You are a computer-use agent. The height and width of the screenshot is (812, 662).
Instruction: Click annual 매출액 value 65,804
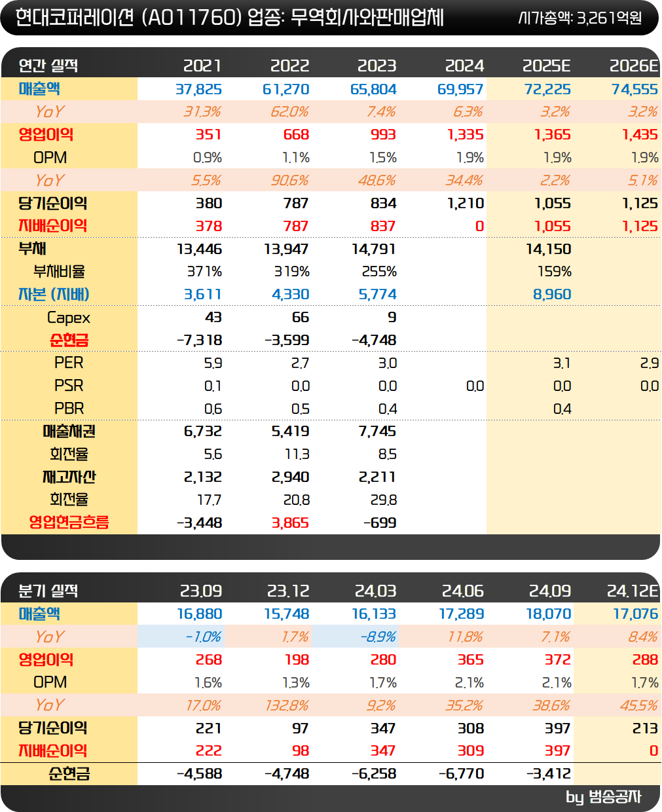pos(373,89)
